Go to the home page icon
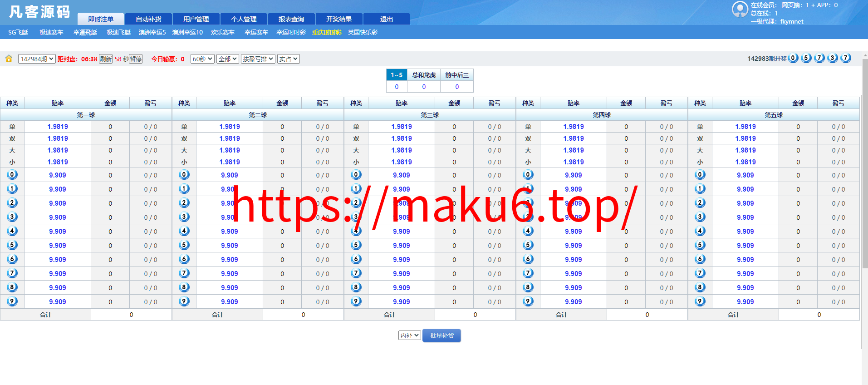This screenshot has width=868, height=385. click(x=9, y=59)
